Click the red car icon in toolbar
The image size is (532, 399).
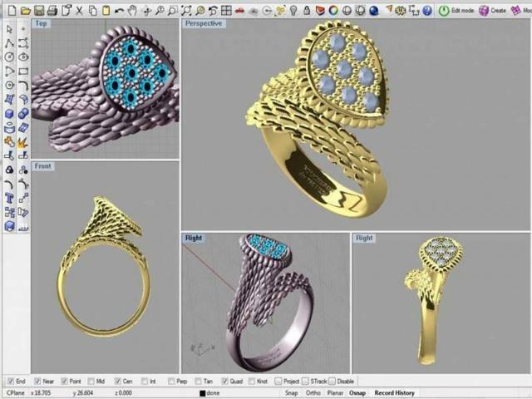point(239,11)
